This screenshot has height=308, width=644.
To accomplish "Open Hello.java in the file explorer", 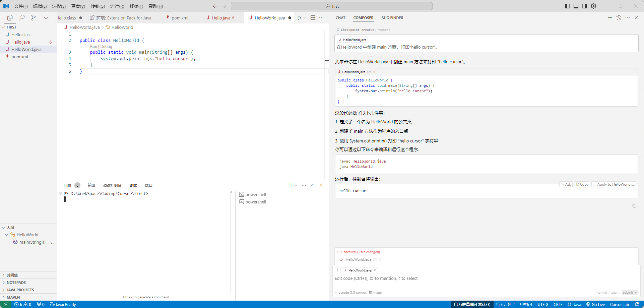I will click(x=21, y=42).
